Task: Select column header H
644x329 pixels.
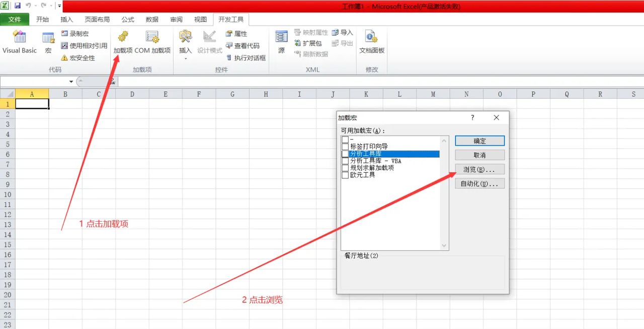Action: [266, 94]
